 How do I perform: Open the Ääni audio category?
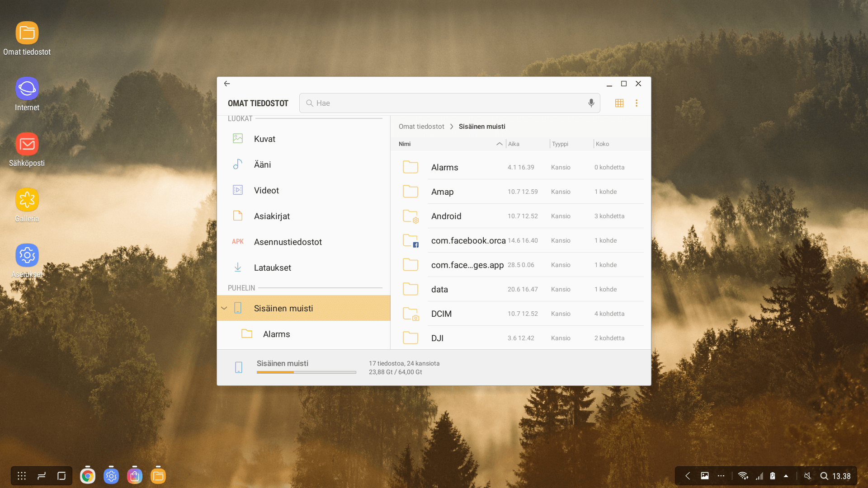(262, 164)
